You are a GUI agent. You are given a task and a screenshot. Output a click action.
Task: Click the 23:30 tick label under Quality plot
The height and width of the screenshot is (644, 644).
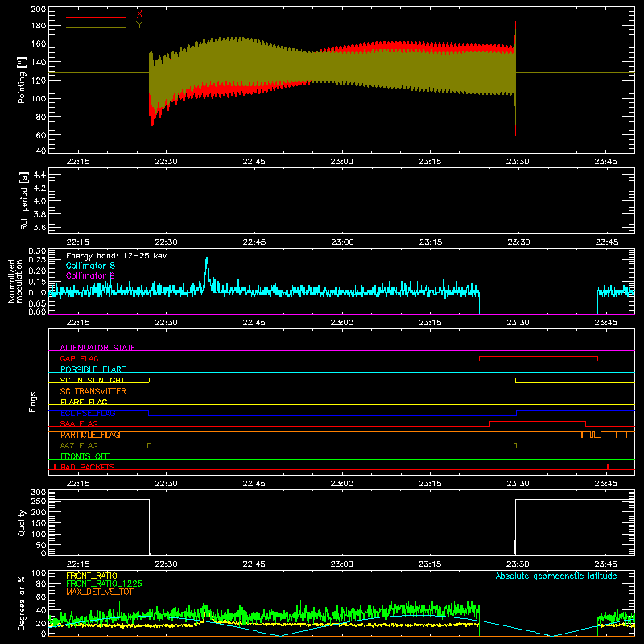click(x=518, y=564)
